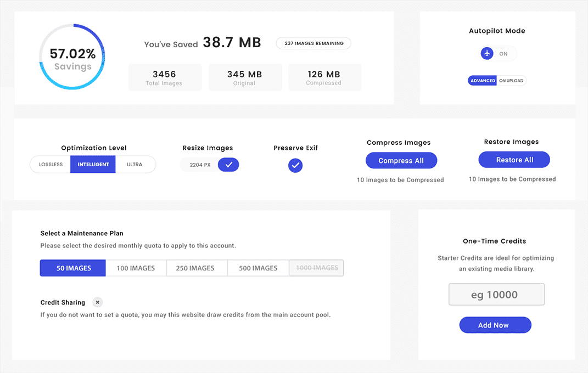Screen dimensions: 588x373
Task: Click the 38.7 MB saved value
Action: (232, 42)
